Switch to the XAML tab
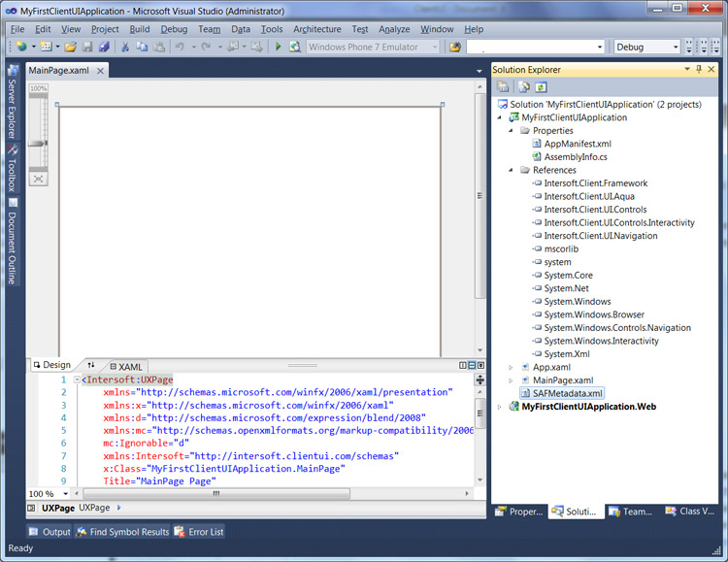This screenshot has height=562, width=728. [x=125, y=366]
